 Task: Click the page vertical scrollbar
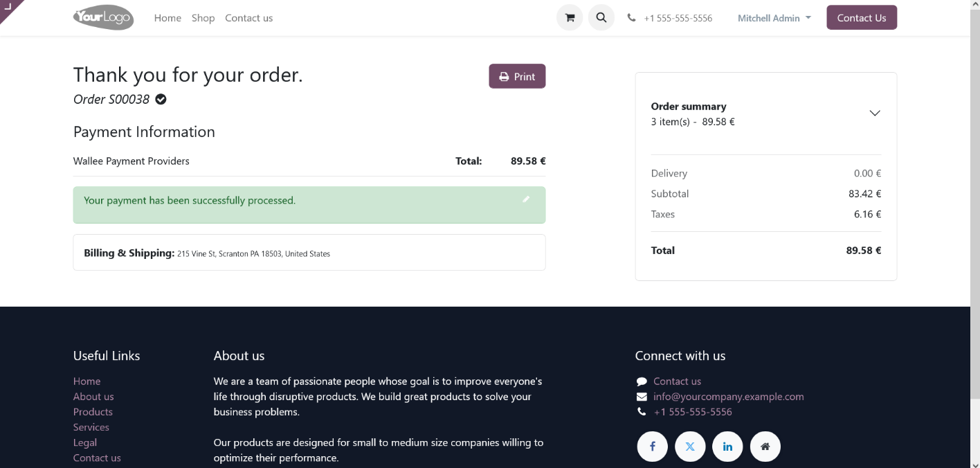click(974, 208)
